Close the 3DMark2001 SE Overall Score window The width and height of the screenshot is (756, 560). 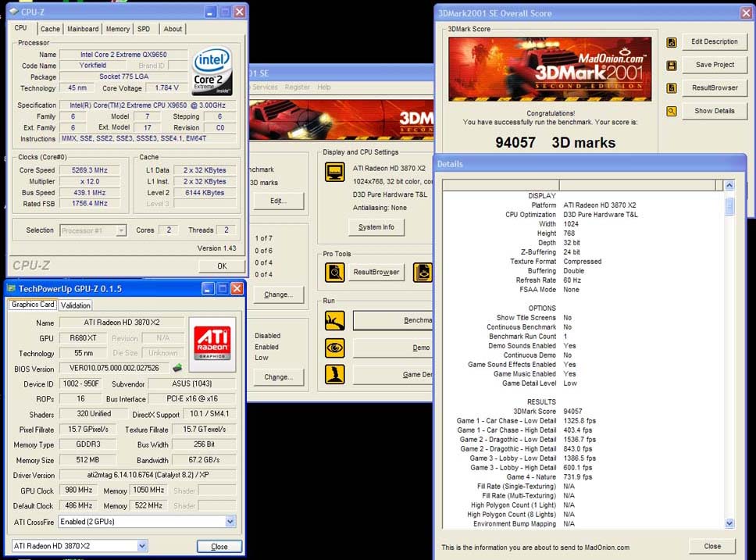(746, 13)
